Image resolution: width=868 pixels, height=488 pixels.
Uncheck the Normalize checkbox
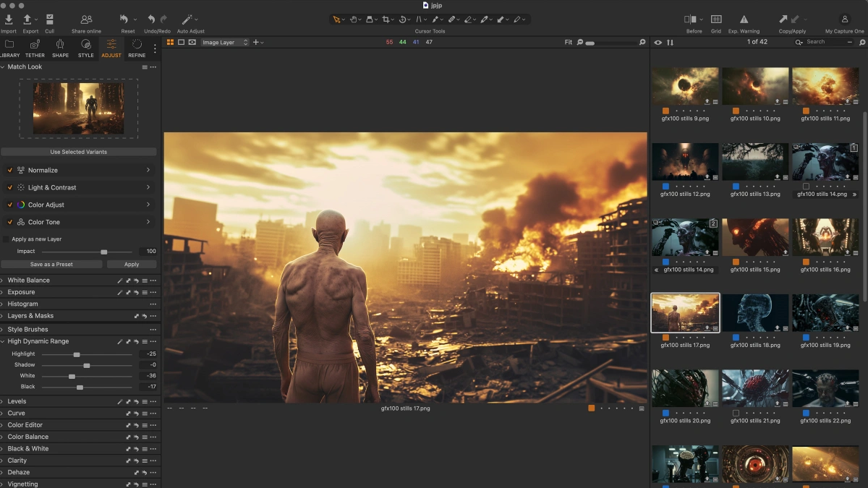pos(10,170)
